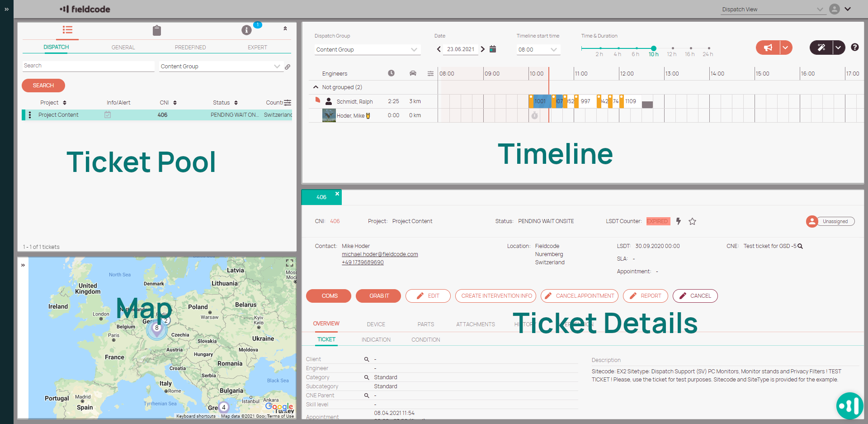Select the clock icon next to Engineers
The image size is (868, 424).
tap(392, 73)
